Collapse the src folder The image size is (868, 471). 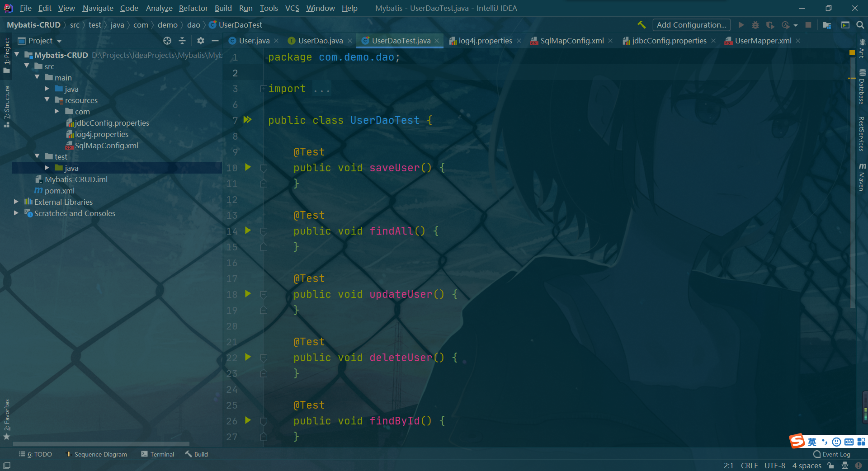coord(27,66)
